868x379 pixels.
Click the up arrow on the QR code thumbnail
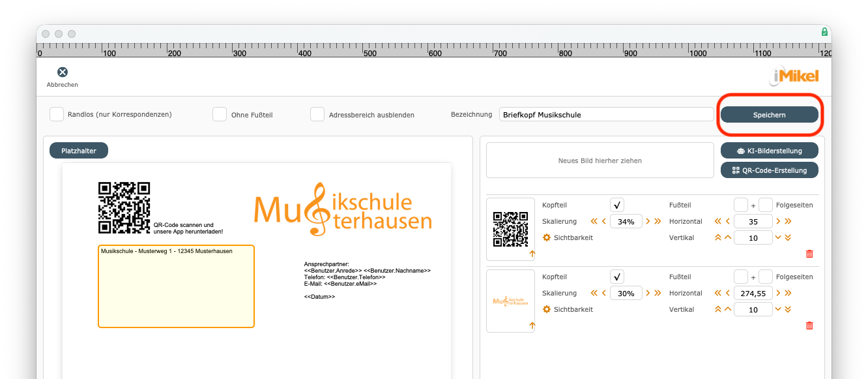pyautogui.click(x=532, y=254)
